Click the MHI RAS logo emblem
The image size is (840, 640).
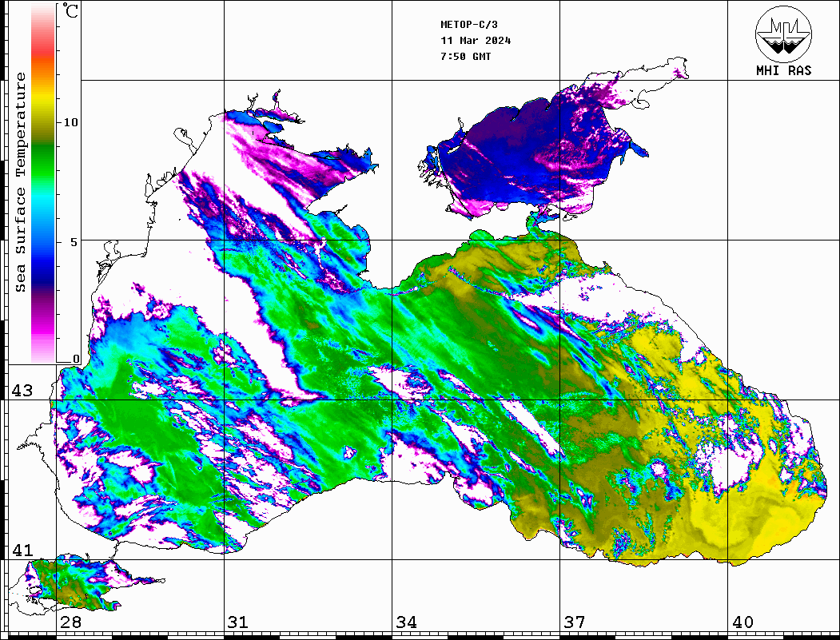[x=784, y=34]
